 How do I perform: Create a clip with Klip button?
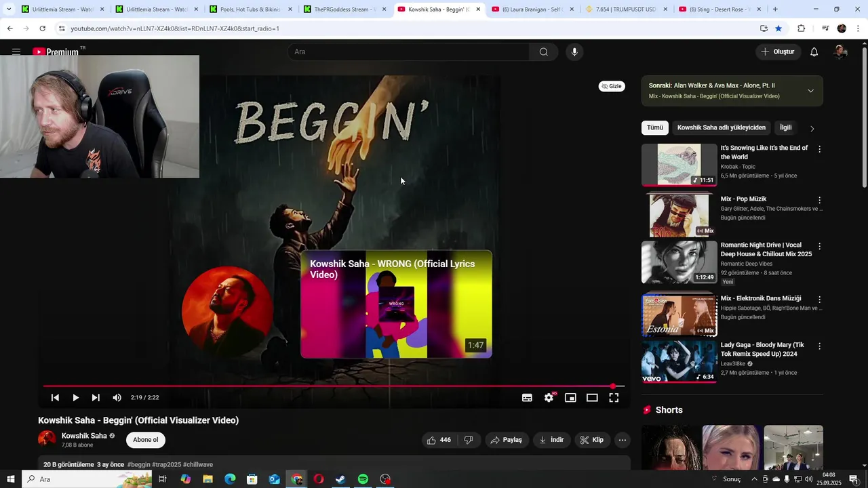[591, 440]
